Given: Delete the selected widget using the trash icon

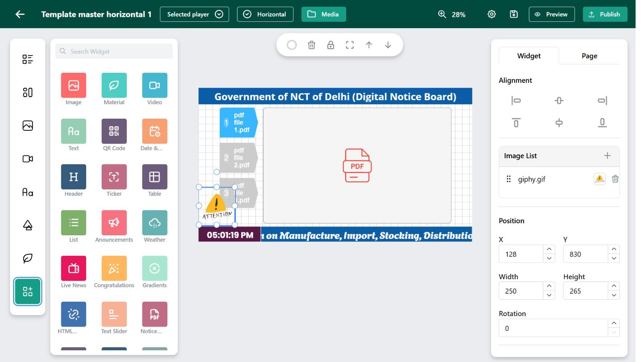Looking at the screenshot, I should pos(311,45).
